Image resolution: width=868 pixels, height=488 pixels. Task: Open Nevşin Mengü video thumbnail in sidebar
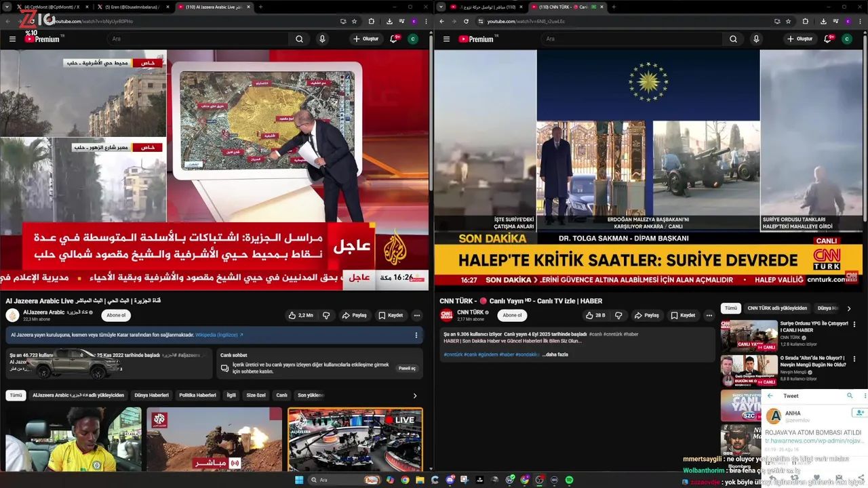click(749, 371)
